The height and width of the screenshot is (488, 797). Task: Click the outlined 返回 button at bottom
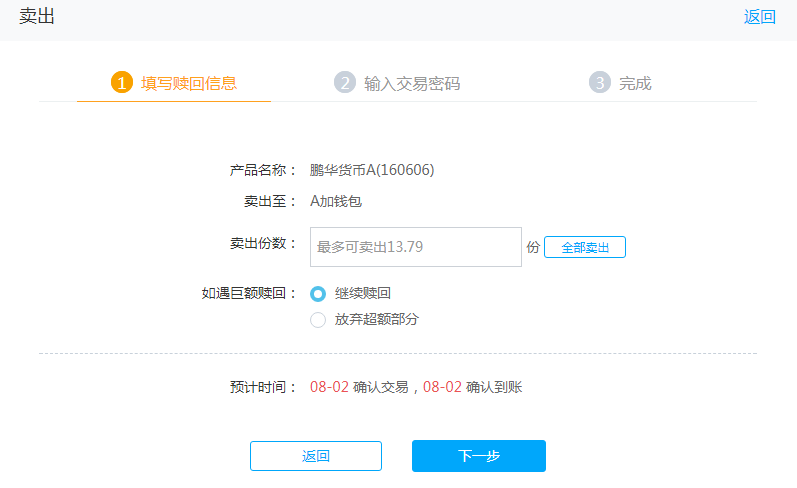(x=316, y=456)
